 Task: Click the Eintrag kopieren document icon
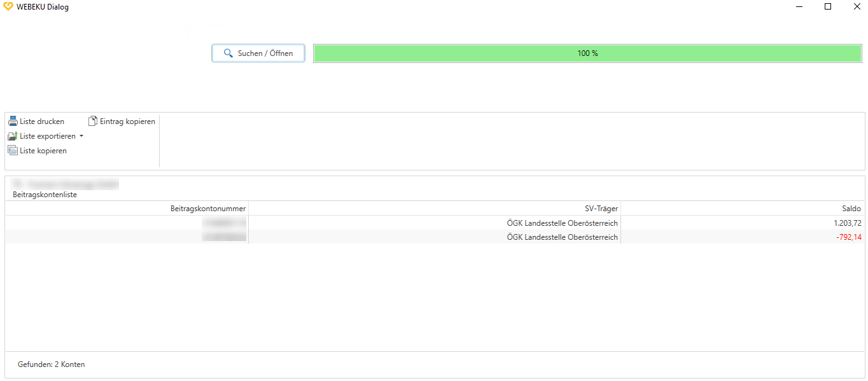92,121
